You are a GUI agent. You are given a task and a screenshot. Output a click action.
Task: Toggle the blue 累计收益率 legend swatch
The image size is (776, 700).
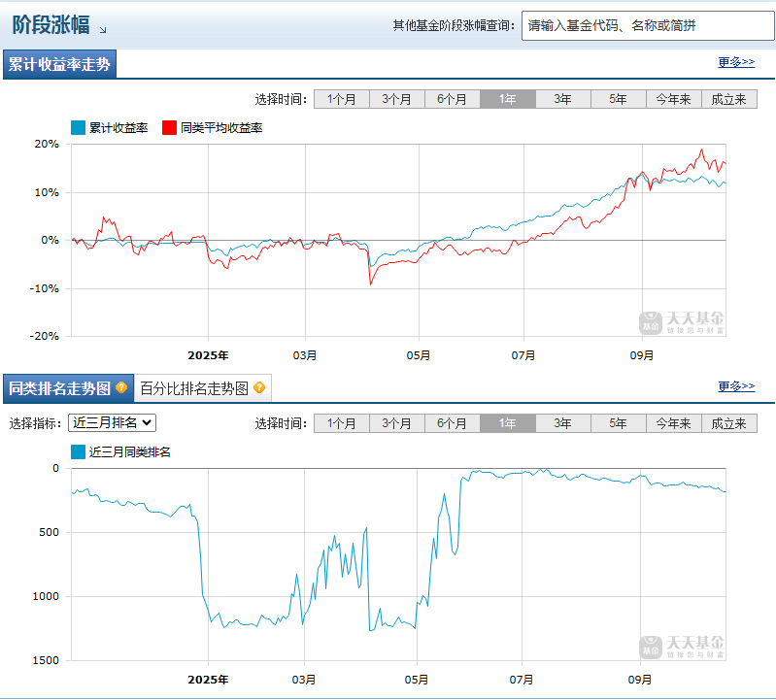[79, 127]
